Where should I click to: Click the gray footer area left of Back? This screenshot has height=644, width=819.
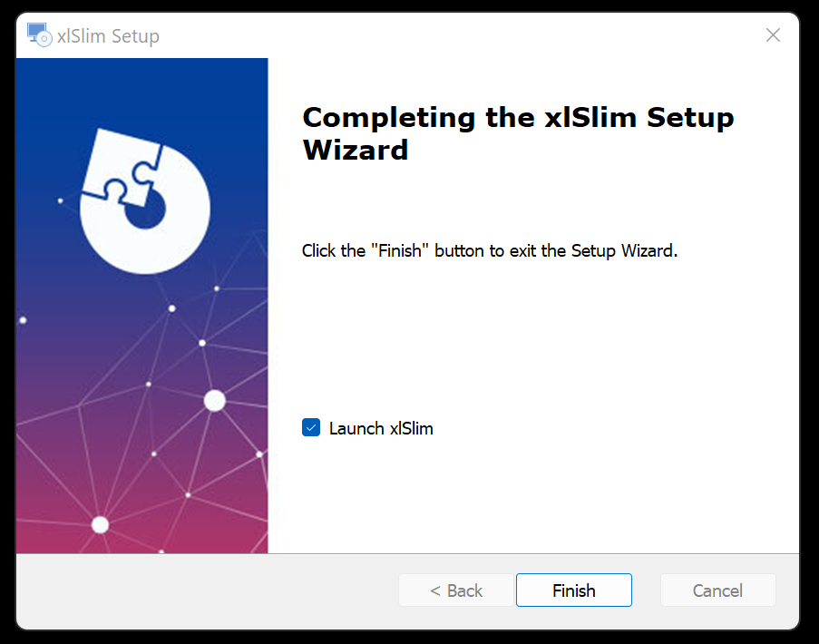[206, 590]
